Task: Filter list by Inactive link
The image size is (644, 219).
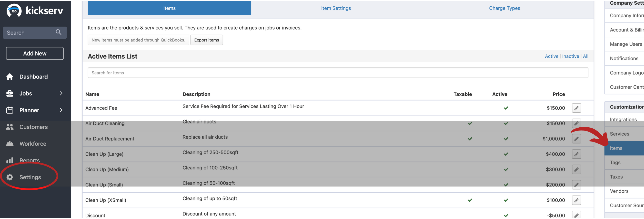Action: [570, 56]
